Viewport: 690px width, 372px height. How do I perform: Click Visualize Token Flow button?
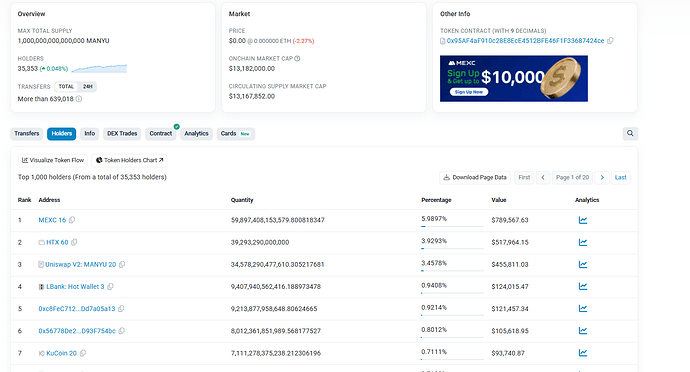pyautogui.click(x=53, y=160)
